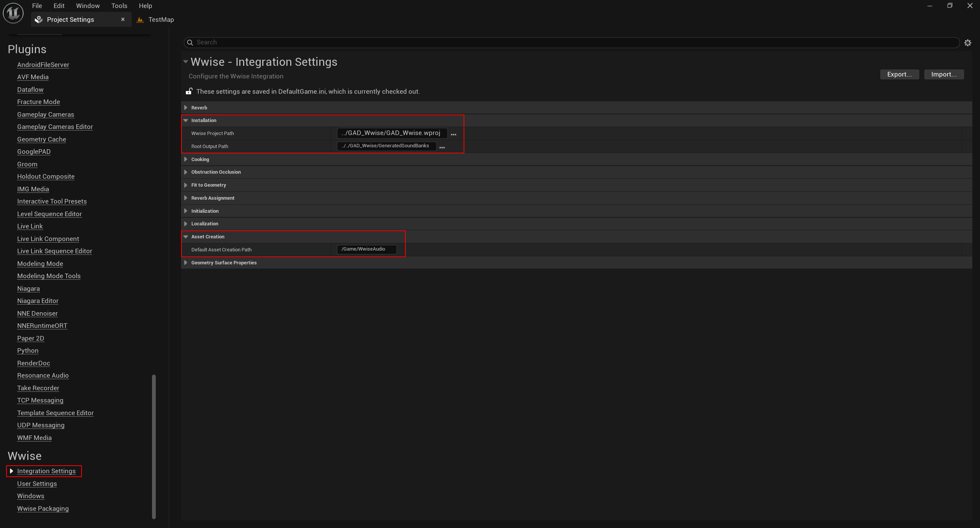
Task: Close the Project Settings tab
Action: click(123, 20)
